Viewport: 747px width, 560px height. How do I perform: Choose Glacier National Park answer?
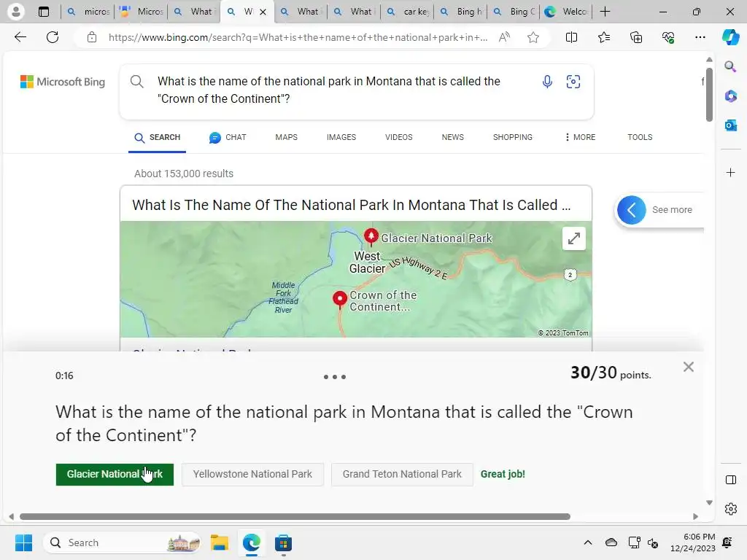115,474
